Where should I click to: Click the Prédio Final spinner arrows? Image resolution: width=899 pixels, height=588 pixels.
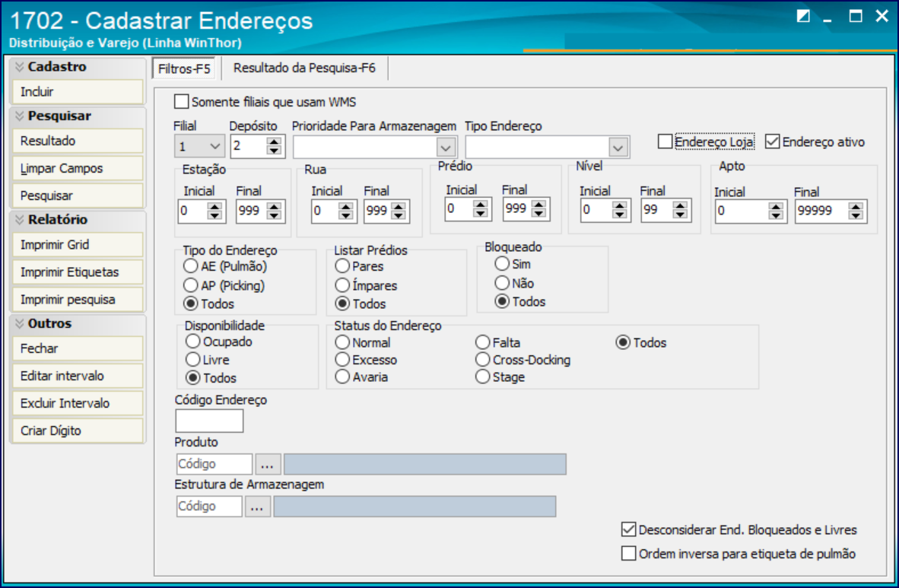[538, 209]
